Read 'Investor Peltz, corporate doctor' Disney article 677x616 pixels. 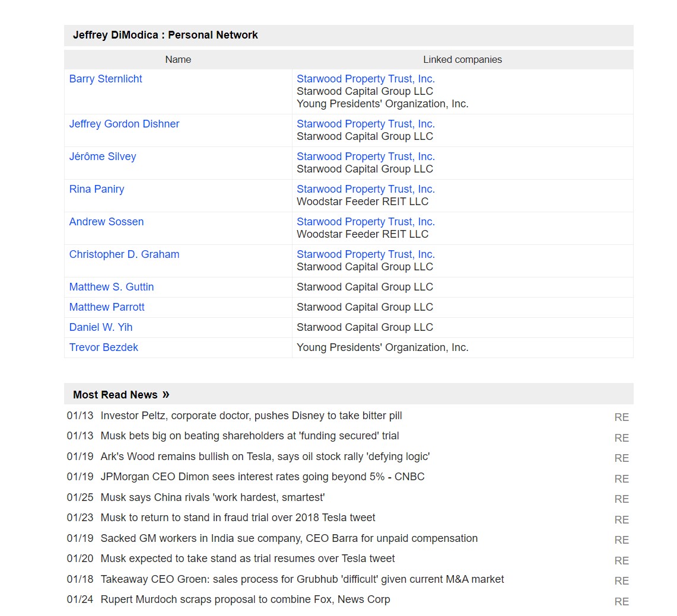pos(252,416)
